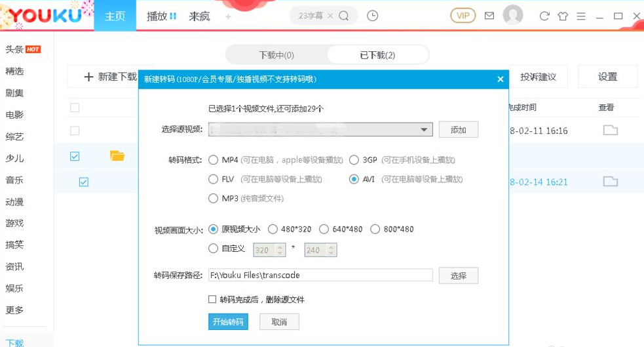Open the yellow folder icon in list
Image resolution: width=644 pixels, height=347 pixels.
pos(117,156)
